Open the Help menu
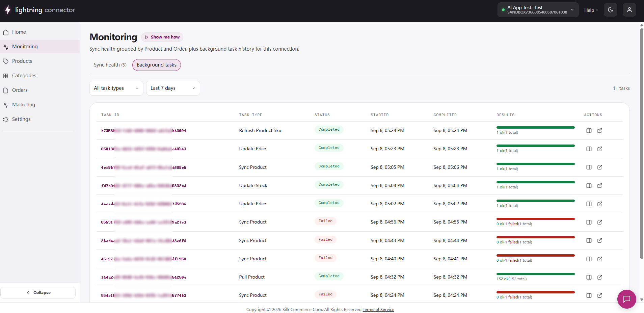 (x=591, y=10)
